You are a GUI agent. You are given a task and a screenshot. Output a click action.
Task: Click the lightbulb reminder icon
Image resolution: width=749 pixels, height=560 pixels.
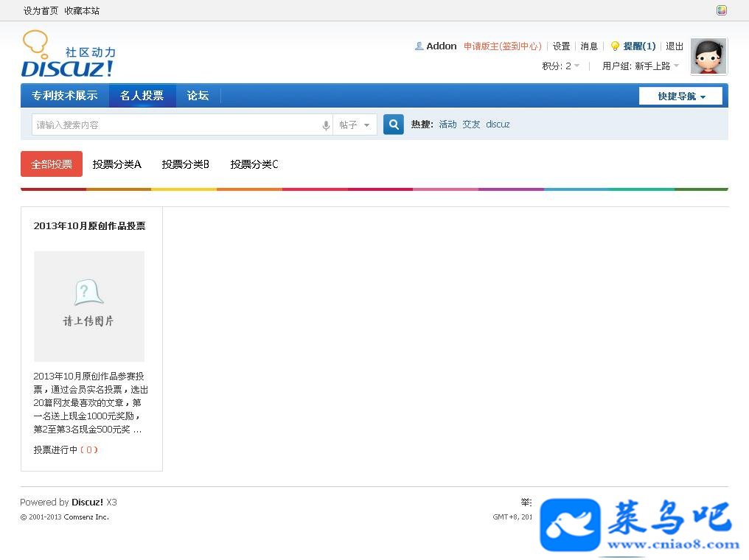pyautogui.click(x=616, y=46)
